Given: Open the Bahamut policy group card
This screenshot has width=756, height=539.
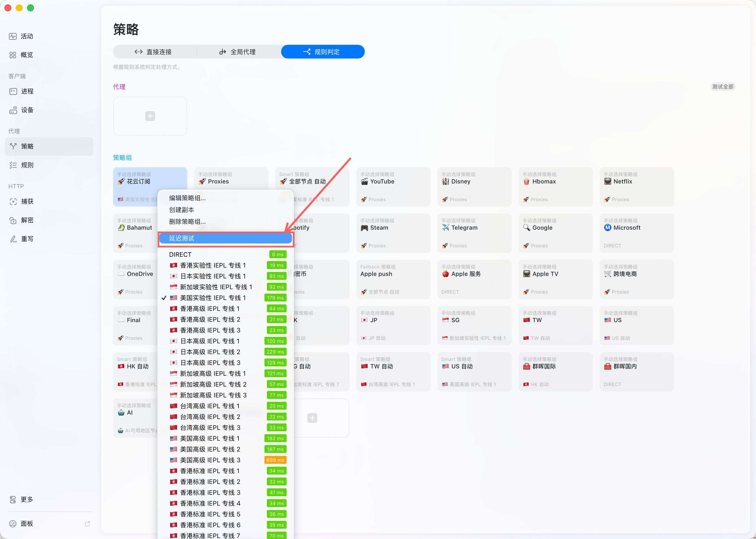Looking at the screenshot, I should pos(135,233).
